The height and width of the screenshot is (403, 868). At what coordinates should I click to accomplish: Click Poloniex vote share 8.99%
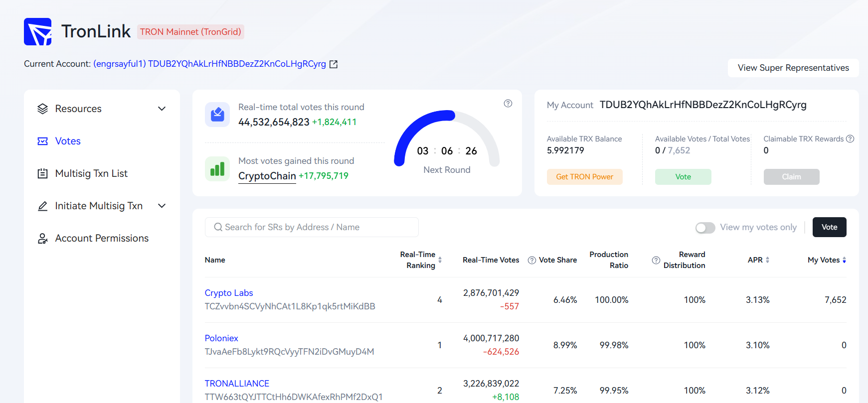[x=565, y=345]
